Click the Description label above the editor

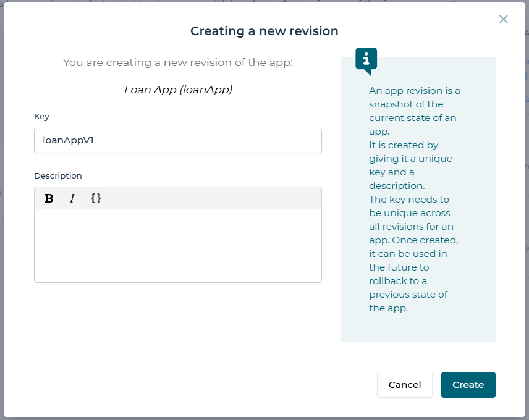[57, 175]
